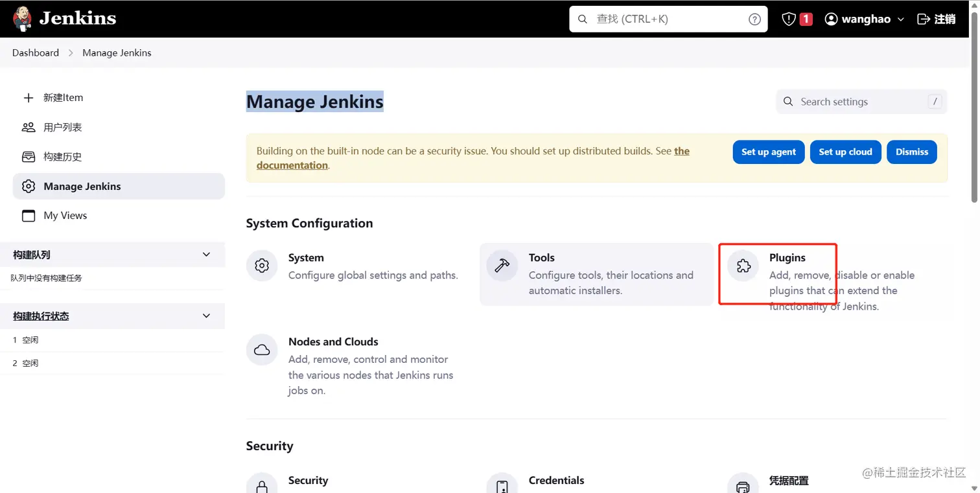Open the Credentials settings title

click(557, 481)
